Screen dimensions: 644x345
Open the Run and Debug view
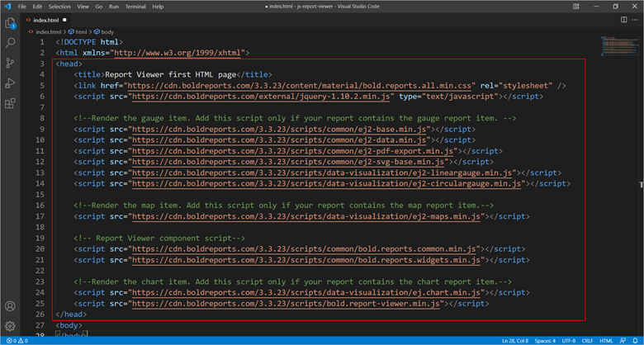click(x=10, y=83)
